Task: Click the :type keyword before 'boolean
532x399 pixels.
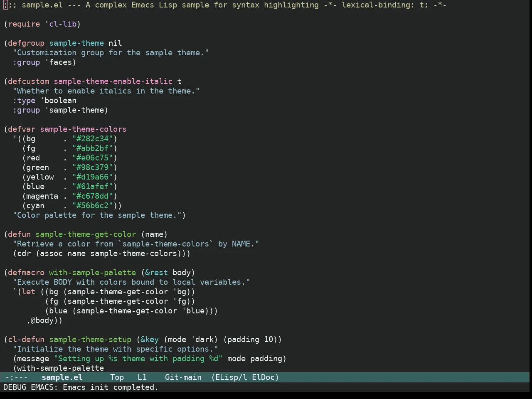Action: click(24, 101)
